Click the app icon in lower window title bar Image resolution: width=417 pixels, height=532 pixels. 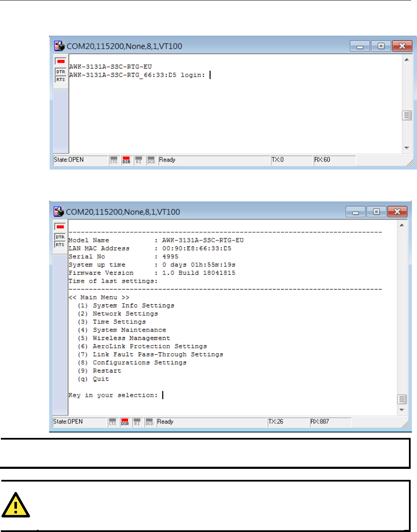[x=59, y=211]
